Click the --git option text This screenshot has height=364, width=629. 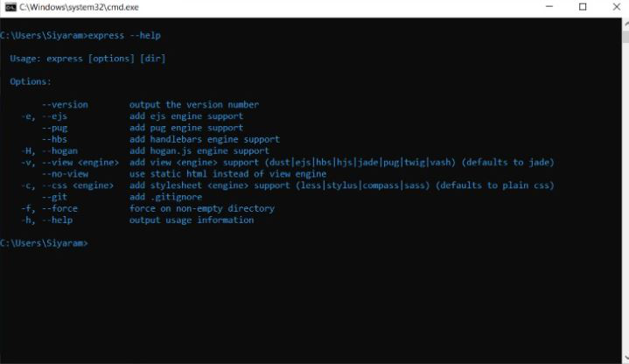(54, 197)
